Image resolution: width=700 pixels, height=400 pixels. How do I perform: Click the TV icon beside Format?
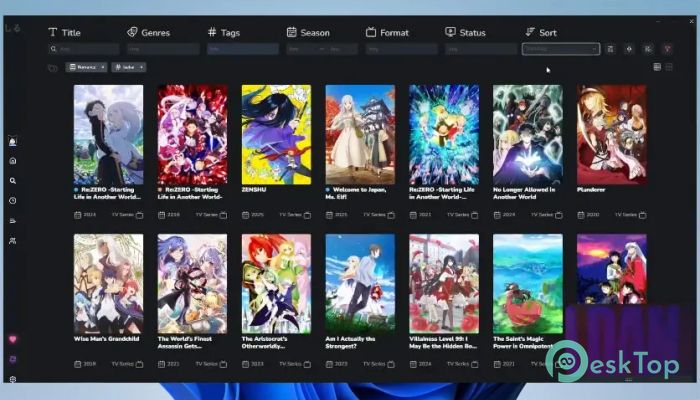tap(371, 32)
